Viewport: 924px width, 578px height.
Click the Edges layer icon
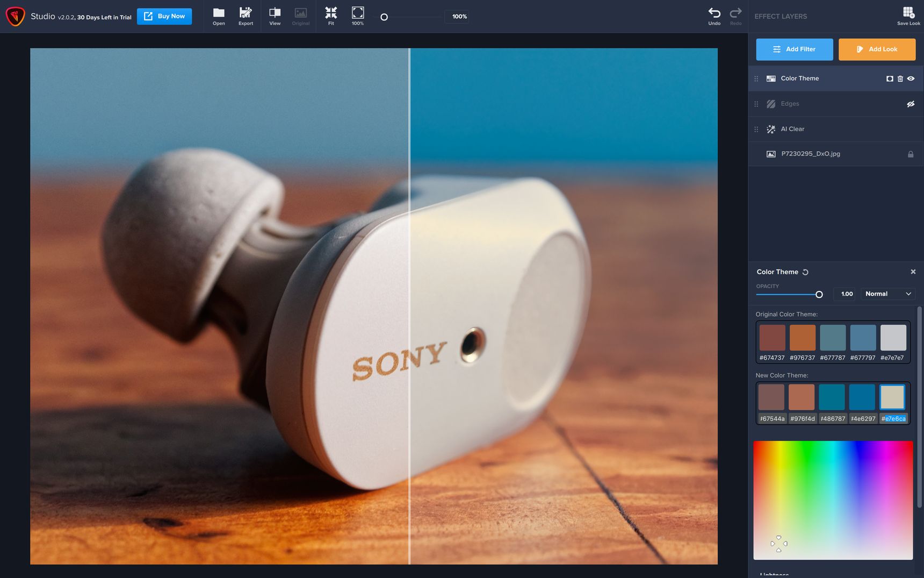pyautogui.click(x=771, y=104)
